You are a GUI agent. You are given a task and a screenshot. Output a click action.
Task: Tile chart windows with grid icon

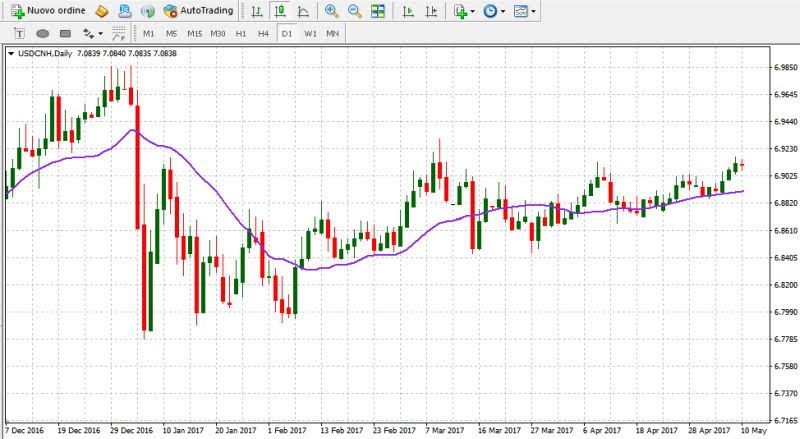pos(377,11)
